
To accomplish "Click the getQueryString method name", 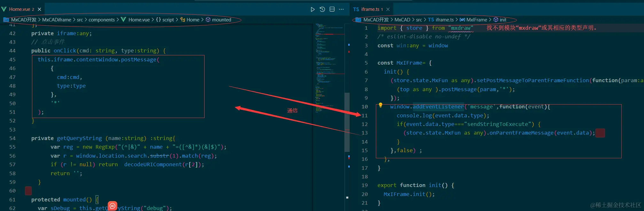I will point(79,138).
